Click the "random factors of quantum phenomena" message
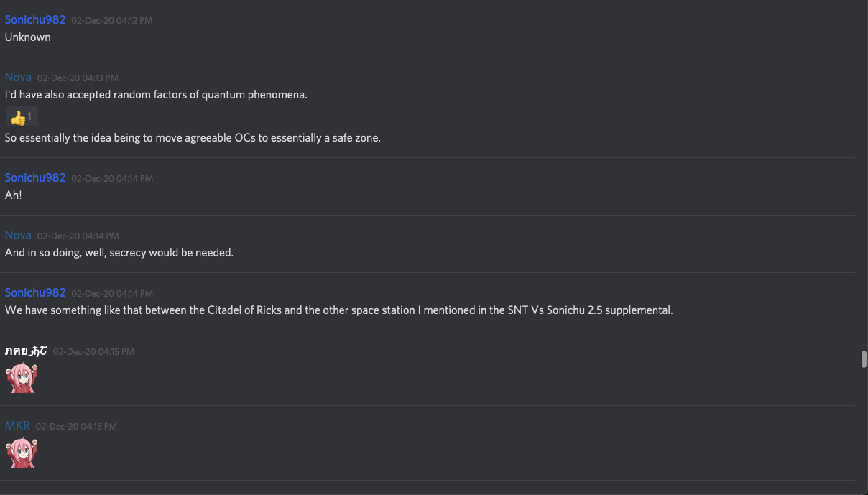The height and width of the screenshot is (495, 868). click(x=156, y=95)
